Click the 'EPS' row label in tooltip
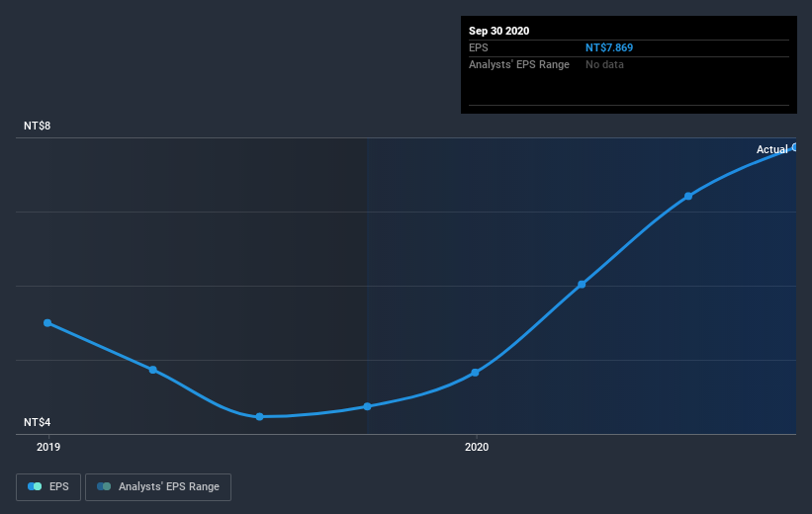The height and width of the screenshot is (514, 812). pyautogui.click(x=479, y=47)
